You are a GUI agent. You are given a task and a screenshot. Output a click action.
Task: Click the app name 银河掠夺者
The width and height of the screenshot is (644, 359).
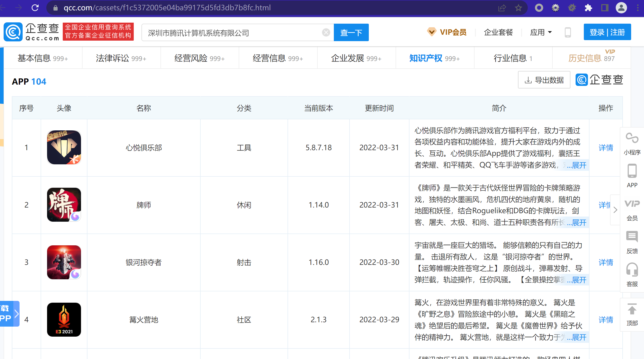(144, 262)
